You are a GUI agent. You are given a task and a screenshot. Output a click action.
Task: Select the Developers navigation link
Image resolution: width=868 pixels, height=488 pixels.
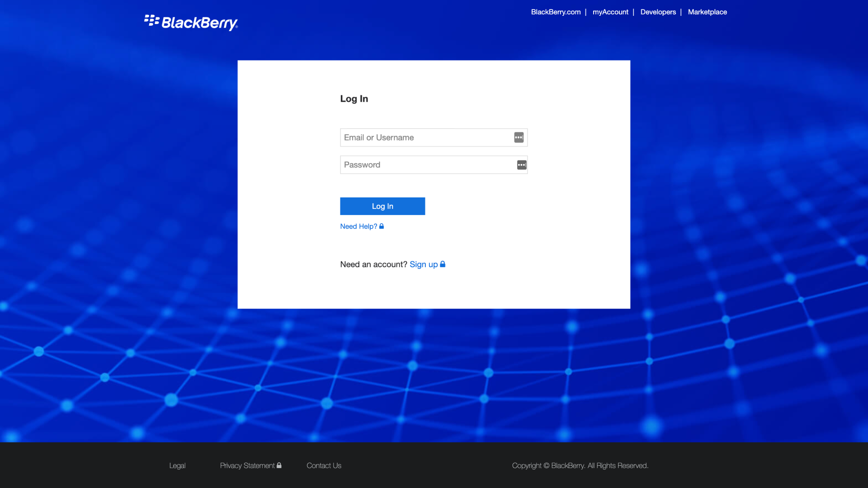658,12
